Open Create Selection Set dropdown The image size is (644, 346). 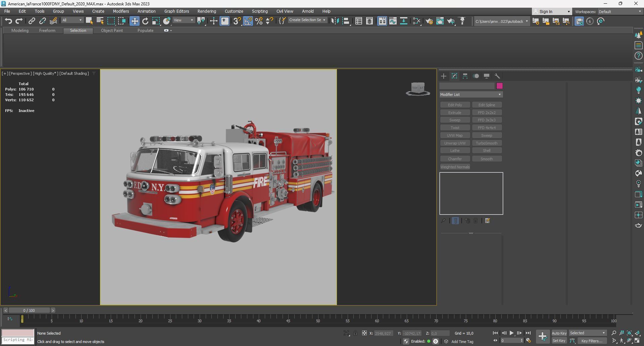[x=307, y=20]
